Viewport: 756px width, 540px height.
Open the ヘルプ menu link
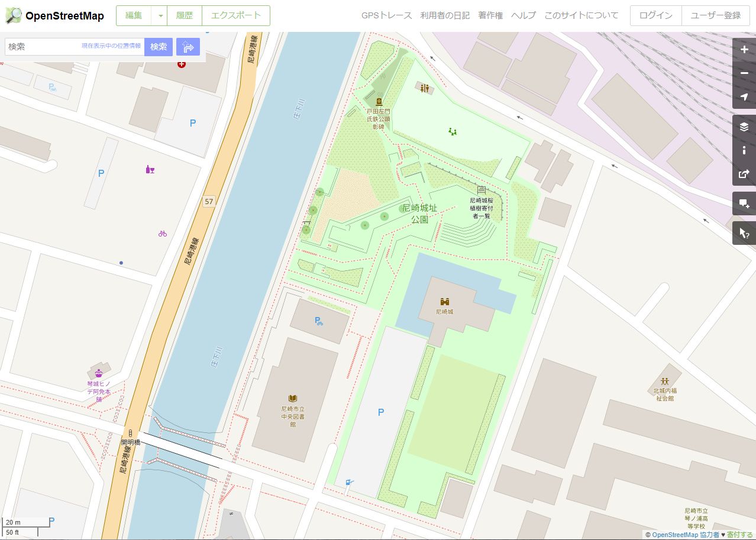(524, 16)
